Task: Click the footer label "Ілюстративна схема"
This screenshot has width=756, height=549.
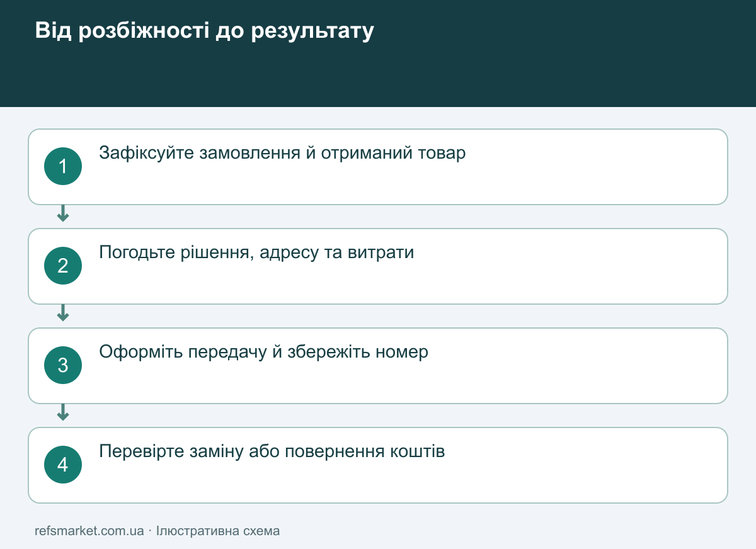Action: pyautogui.click(x=218, y=531)
